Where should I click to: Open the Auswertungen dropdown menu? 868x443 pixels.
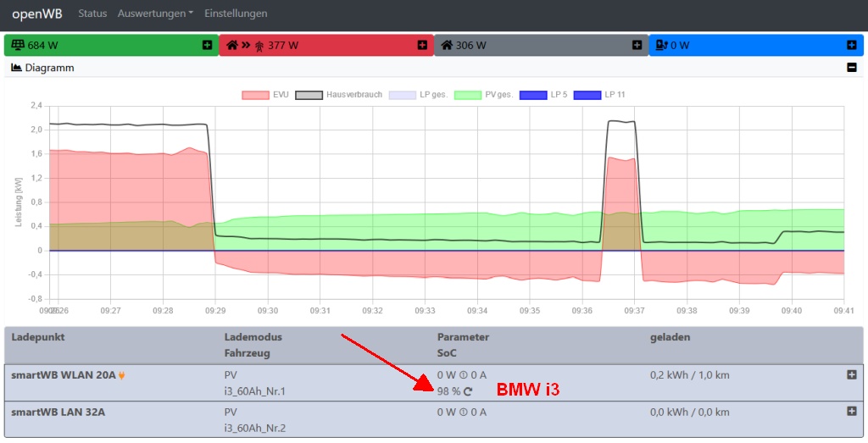[155, 14]
